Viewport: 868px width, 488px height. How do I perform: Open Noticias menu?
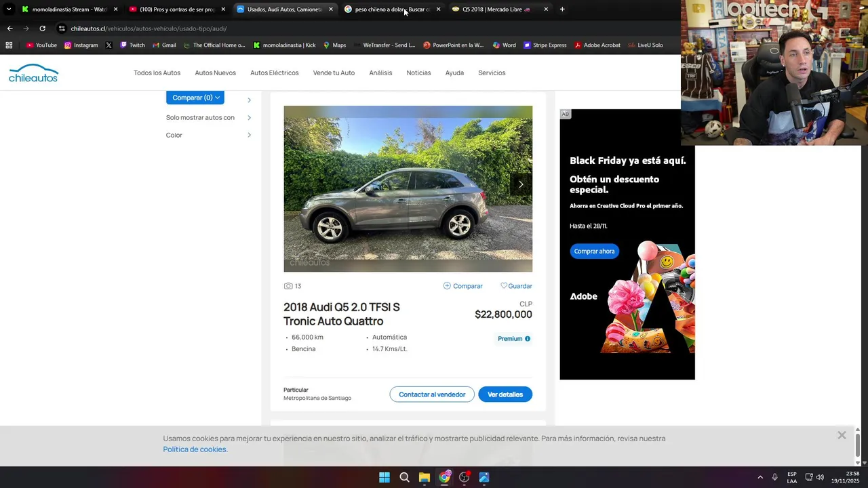pyautogui.click(x=418, y=73)
